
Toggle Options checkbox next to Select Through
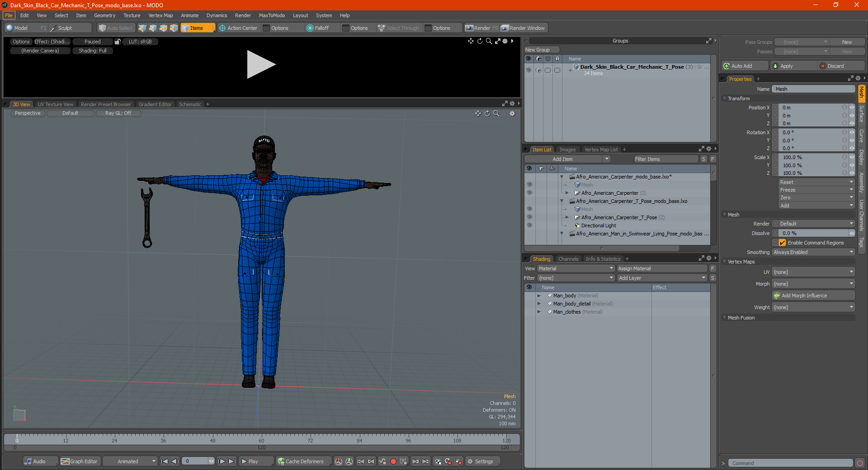[x=428, y=28]
